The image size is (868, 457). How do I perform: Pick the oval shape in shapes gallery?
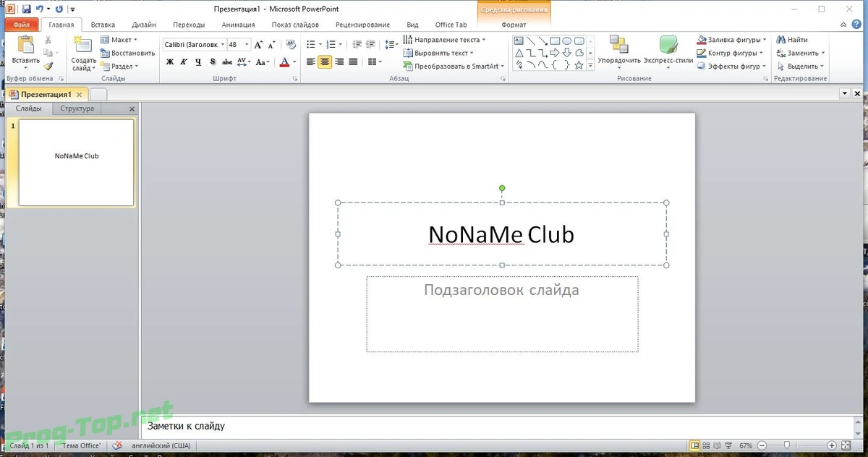point(567,41)
